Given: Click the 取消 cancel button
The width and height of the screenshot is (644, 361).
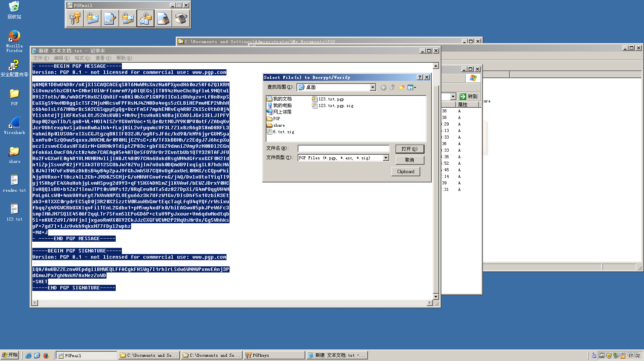Looking at the screenshot, I should coord(410,160).
